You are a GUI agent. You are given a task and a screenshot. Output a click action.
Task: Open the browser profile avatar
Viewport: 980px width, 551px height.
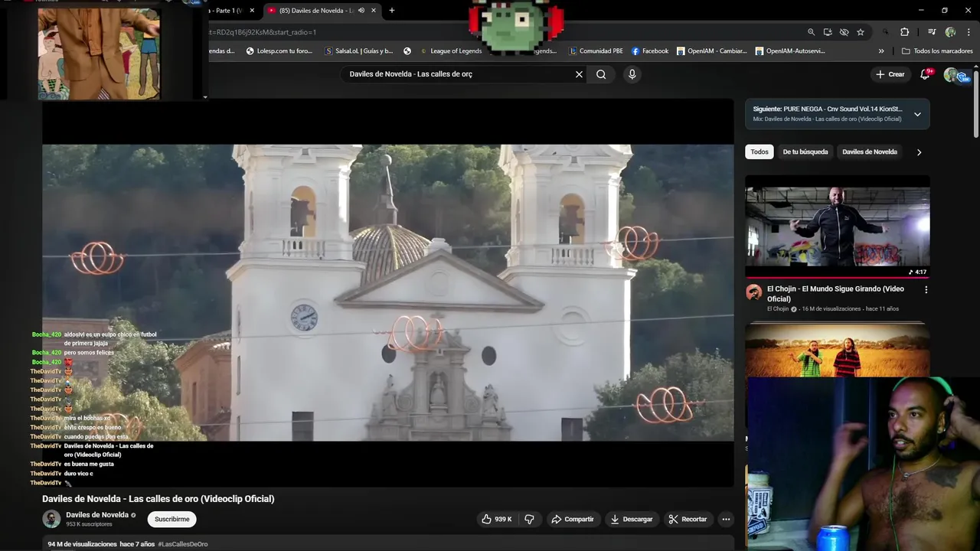[950, 32]
